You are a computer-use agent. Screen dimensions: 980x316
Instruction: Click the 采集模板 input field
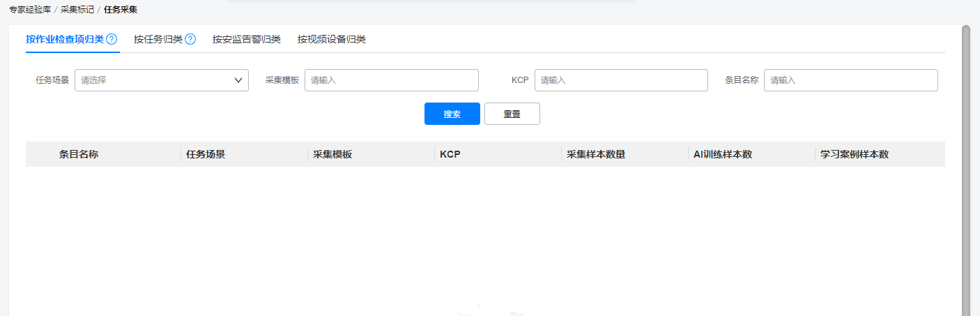coord(392,80)
